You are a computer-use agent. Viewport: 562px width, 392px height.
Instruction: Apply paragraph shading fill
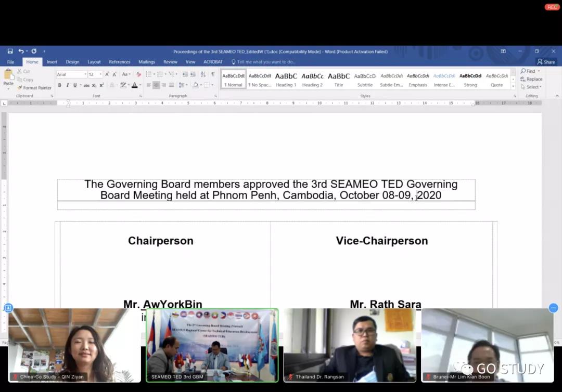coord(196,85)
